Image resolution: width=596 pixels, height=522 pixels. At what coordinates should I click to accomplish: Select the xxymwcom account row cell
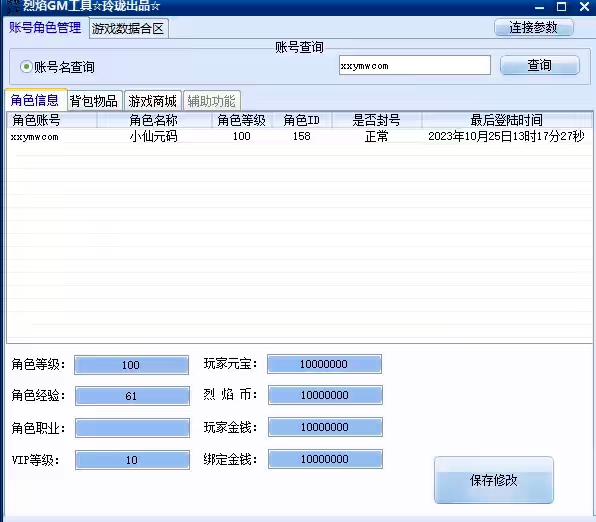coord(35,137)
